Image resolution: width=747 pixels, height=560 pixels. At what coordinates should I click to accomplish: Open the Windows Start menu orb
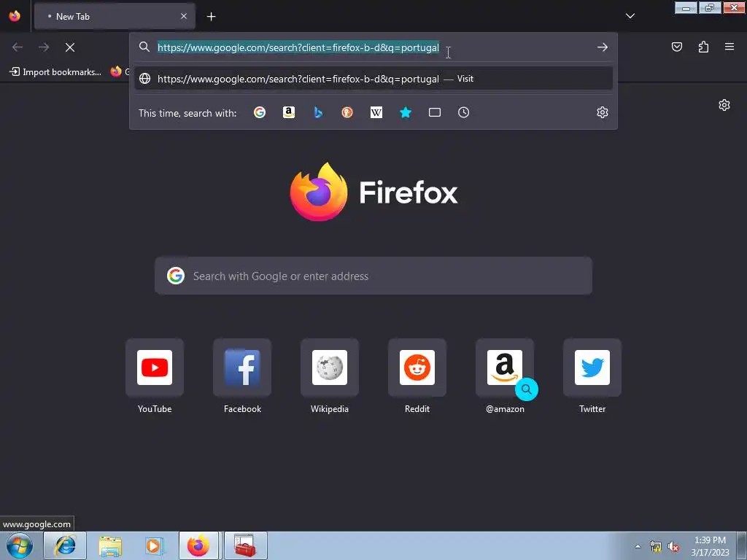pos(20,546)
